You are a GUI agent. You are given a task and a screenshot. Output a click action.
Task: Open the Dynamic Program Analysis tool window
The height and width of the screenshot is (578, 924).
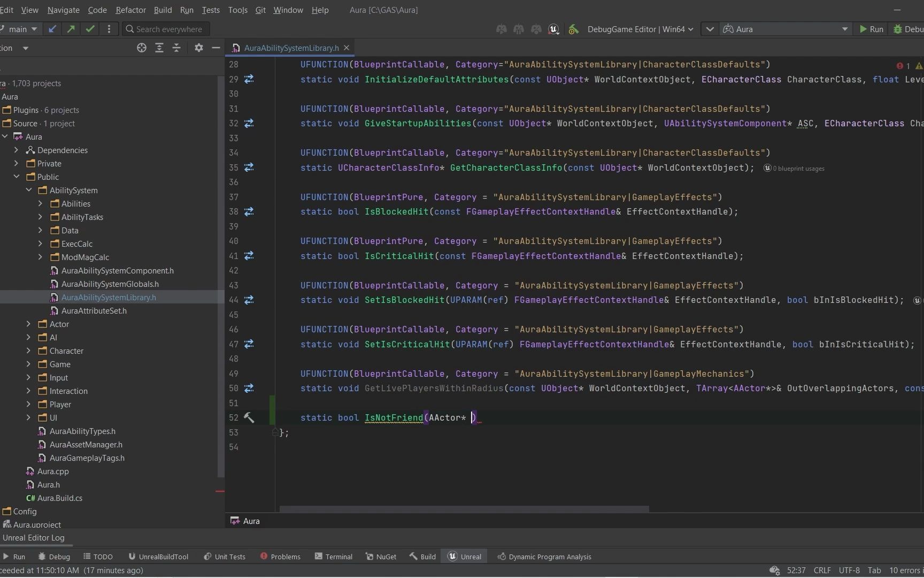544,557
